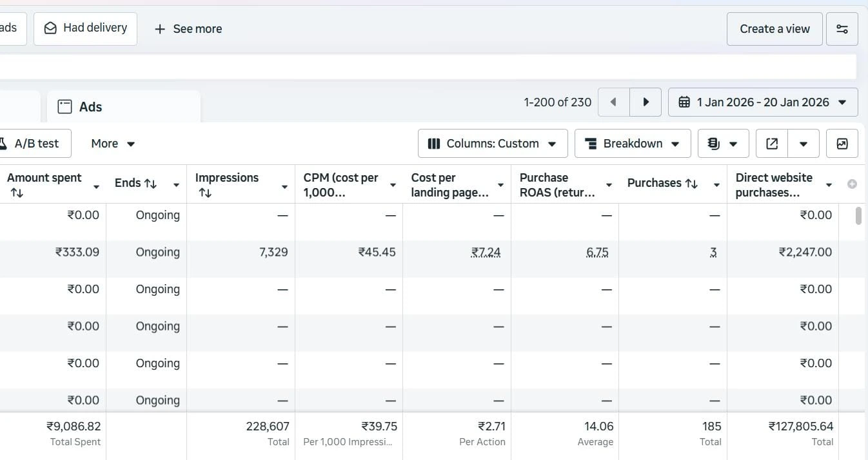
Task: Go to previous page of results
Action: click(x=613, y=102)
